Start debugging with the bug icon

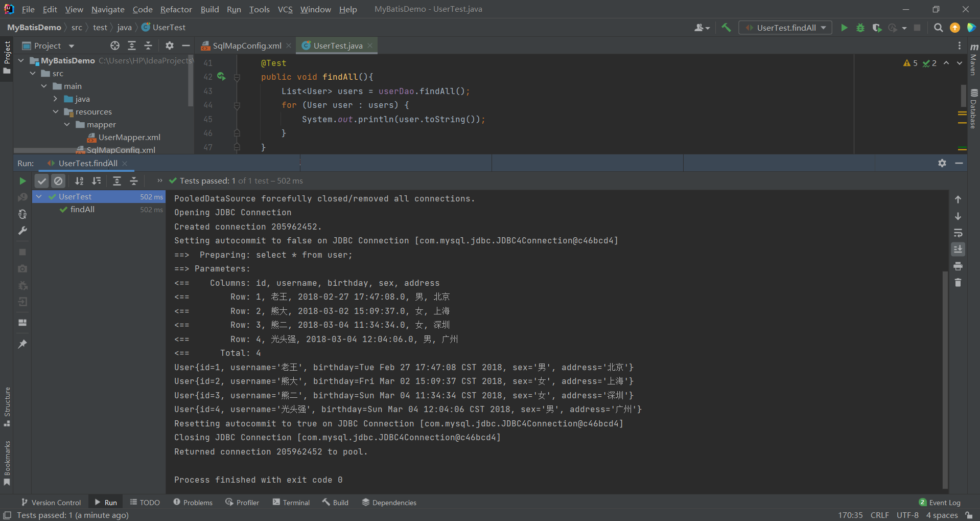[x=860, y=28]
